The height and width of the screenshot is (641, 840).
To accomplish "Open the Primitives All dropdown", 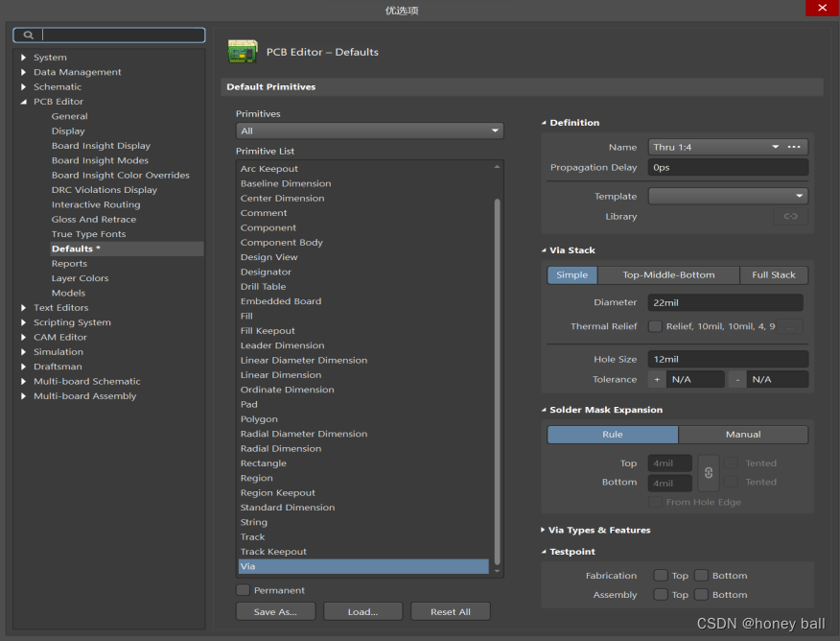I will 369,131.
